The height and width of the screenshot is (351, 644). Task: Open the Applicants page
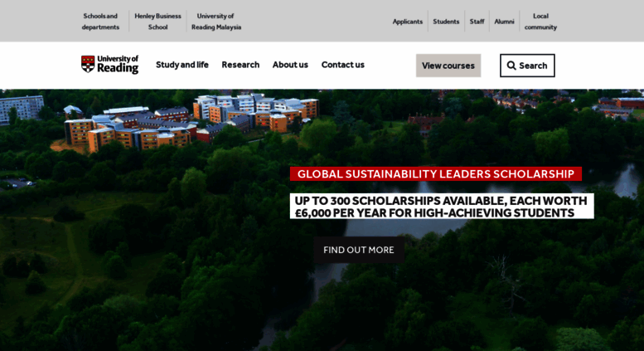click(408, 22)
